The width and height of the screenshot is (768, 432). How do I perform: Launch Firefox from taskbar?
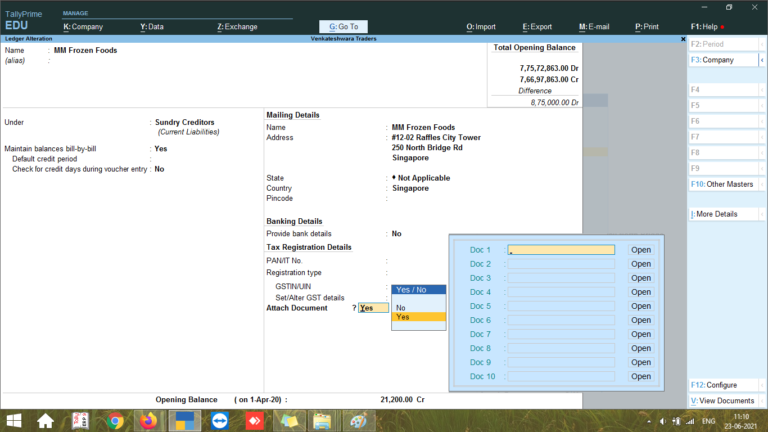click(x=148, y=421)
